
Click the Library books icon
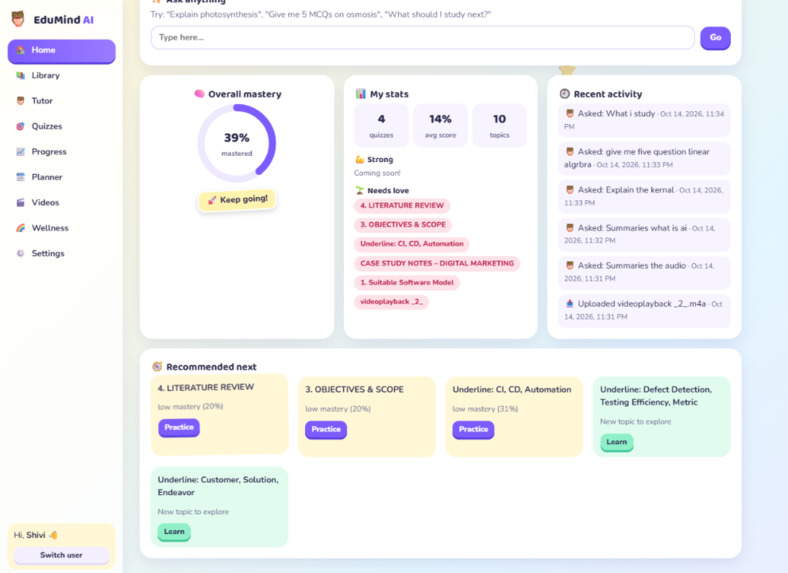tap(21, 75)
